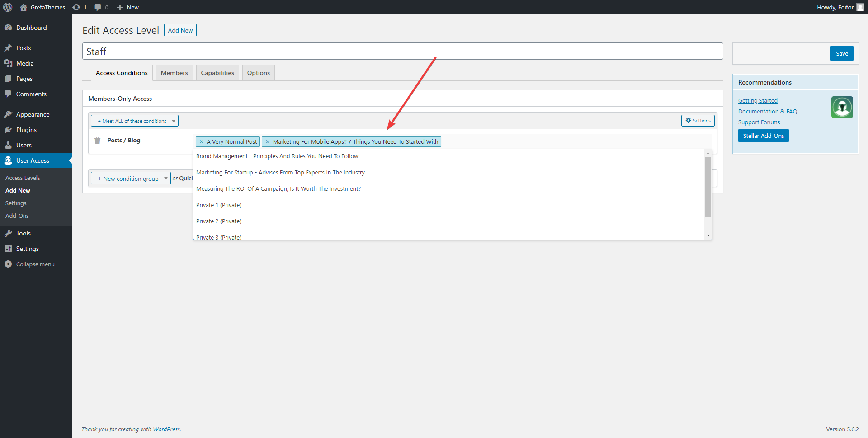Viewport: 868px width, 438px height.
Task: Click the updates icon in admin bar
Action: 76,7
